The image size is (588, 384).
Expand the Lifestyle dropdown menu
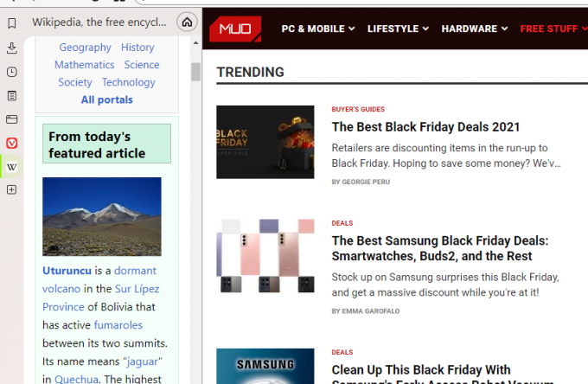point(398,29)
